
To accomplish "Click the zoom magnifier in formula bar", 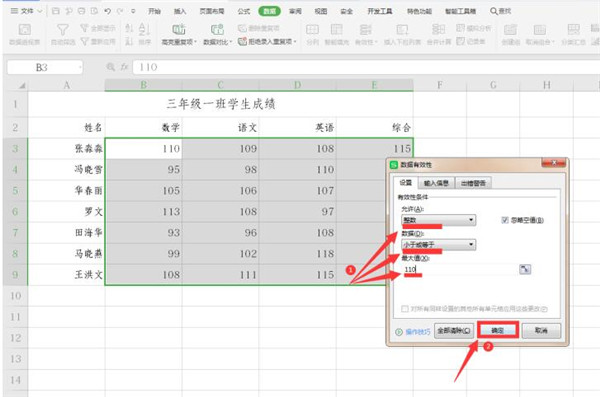I will coord(111,67).
